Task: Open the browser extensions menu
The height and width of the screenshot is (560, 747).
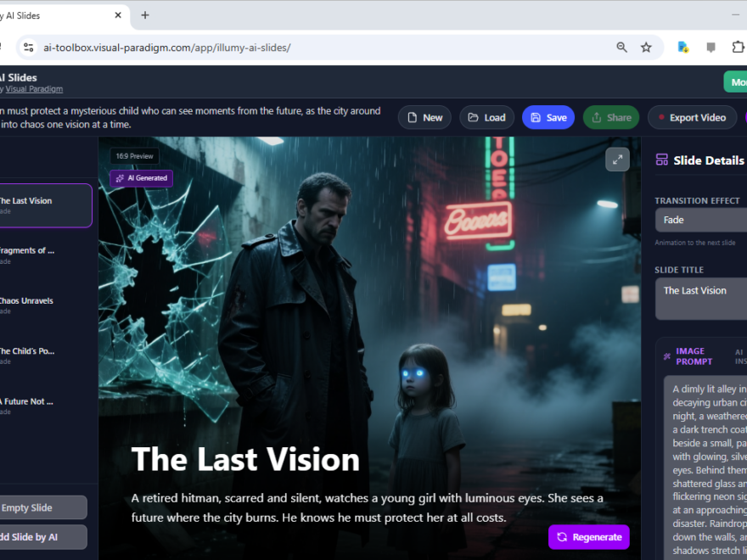Action: coord(738,48)
